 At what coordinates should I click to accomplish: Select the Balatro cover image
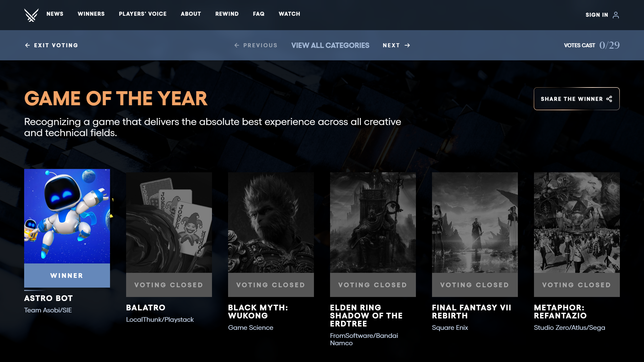[x=169, y=223]
